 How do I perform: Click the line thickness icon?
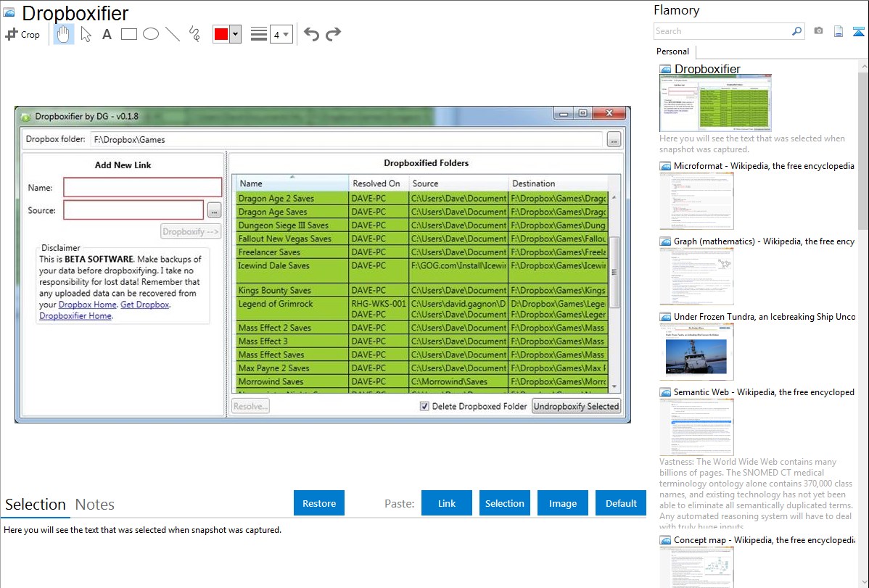click(x=258, y=34)
